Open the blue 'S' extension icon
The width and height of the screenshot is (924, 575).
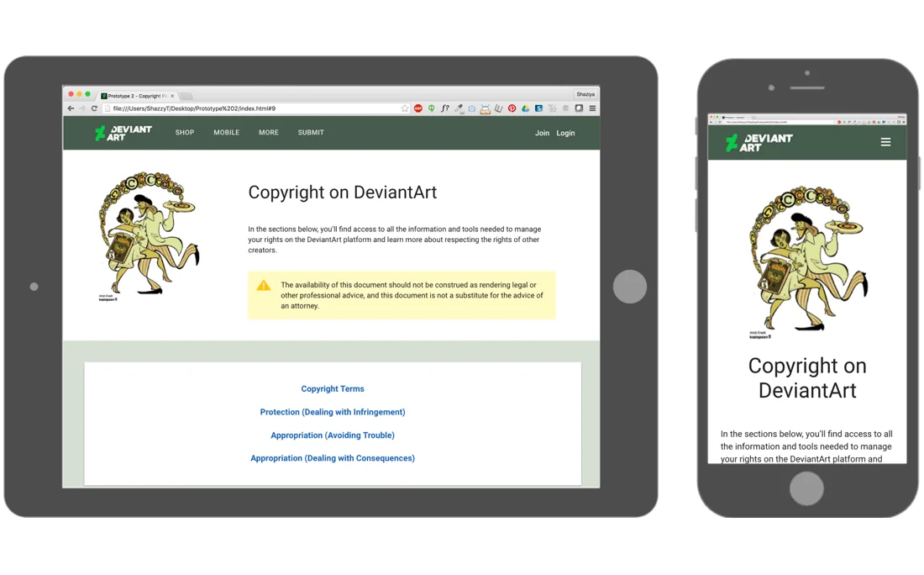click(x=538, y=108)
